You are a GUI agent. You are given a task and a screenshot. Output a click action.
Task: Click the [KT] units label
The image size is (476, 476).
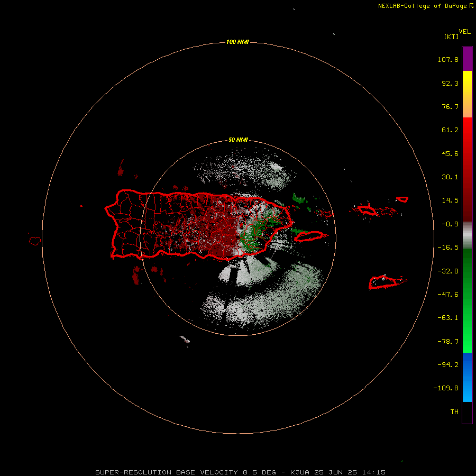click(x=451, y=36)
